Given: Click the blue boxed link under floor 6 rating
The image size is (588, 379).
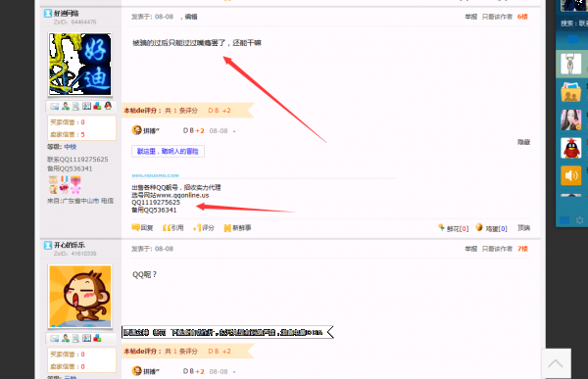Looking at the screenshot, I should pos(168,151).
